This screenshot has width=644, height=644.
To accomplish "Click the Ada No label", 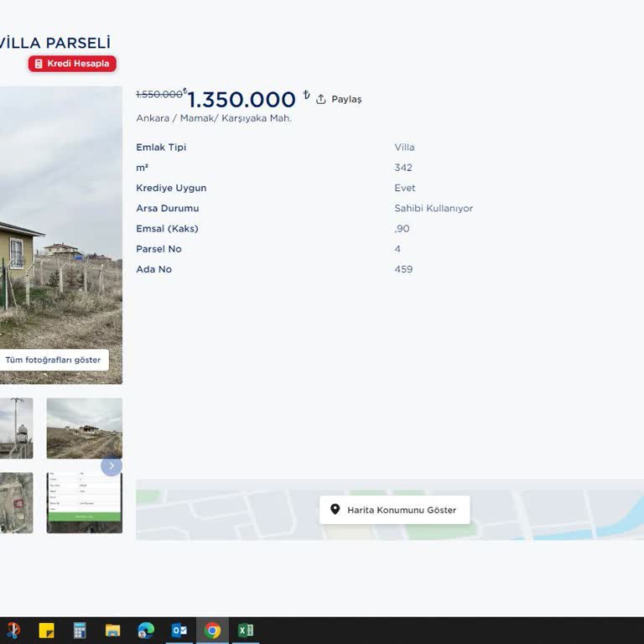I will 154,269.
